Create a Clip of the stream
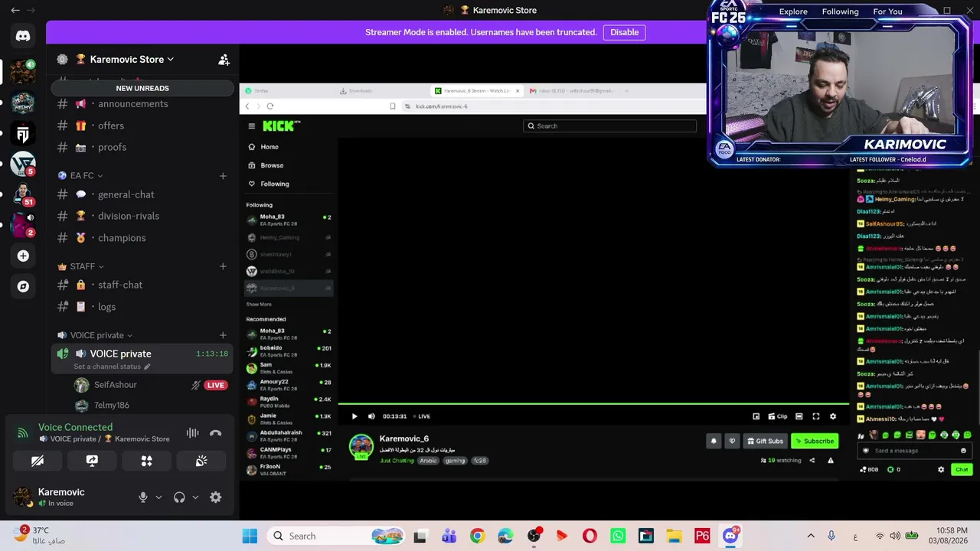The width and height of the screenshot is (980, 551). [777, 416]
